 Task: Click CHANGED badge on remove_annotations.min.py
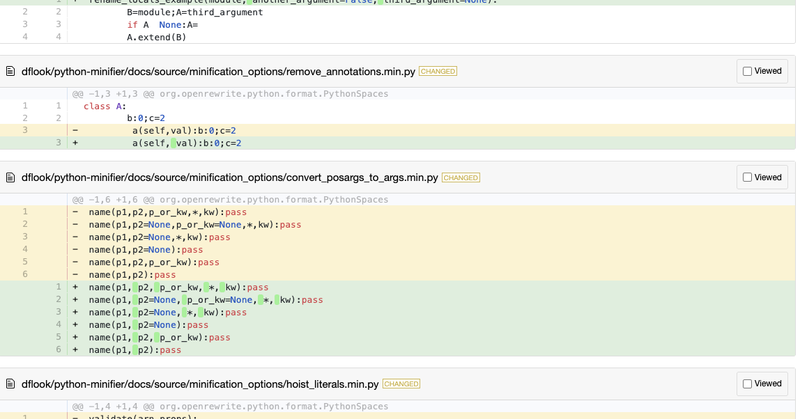(x=438, y=72)
